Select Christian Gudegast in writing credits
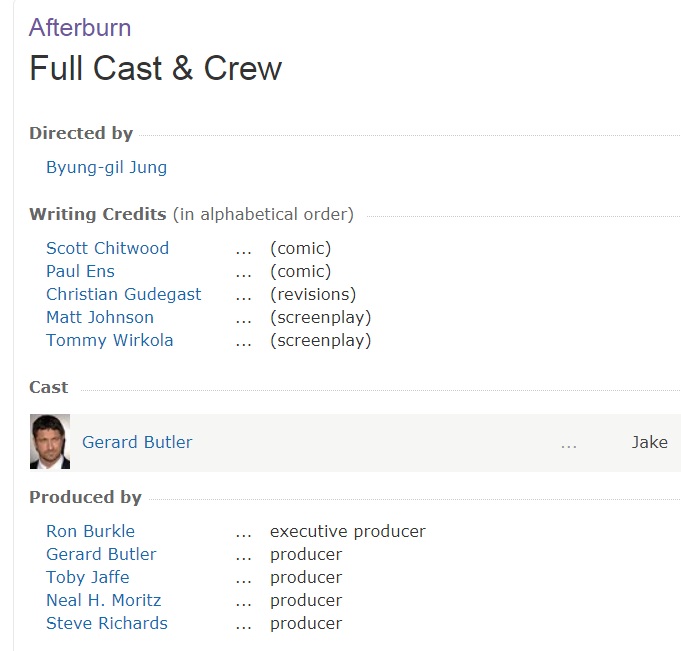 [x=123, y=294]
